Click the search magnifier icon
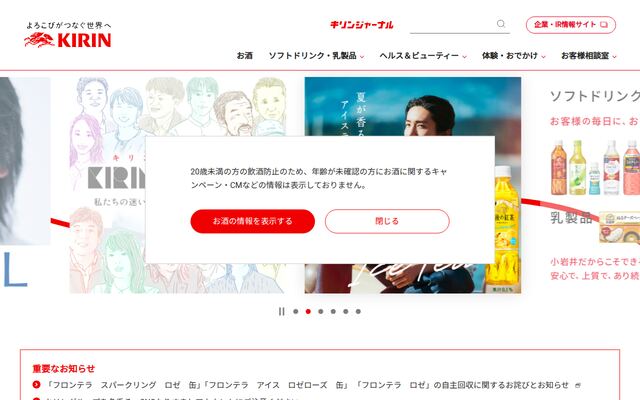Image resolution: width=640 pixels, height=400 pixels. pos(501,24)
